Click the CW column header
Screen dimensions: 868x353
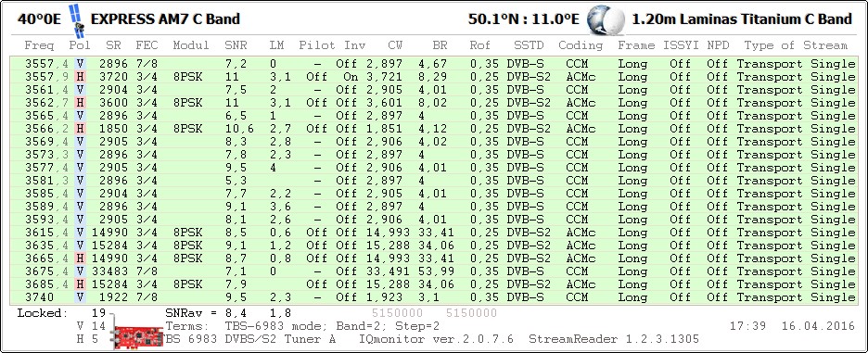pos(395,45)
